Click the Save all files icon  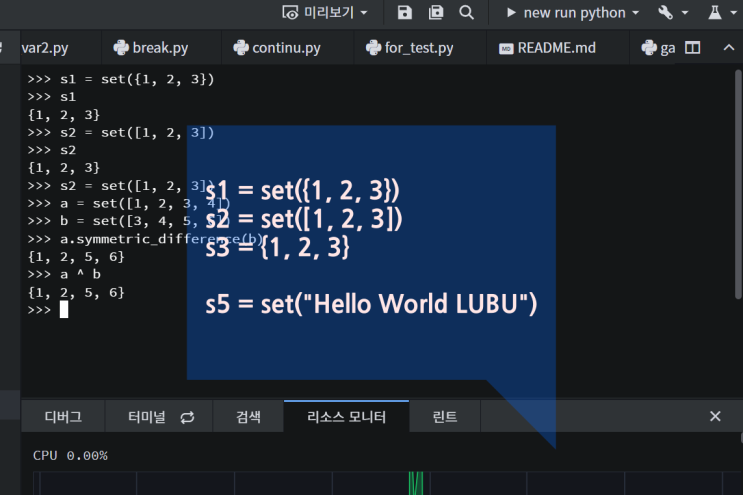point(436,12)
